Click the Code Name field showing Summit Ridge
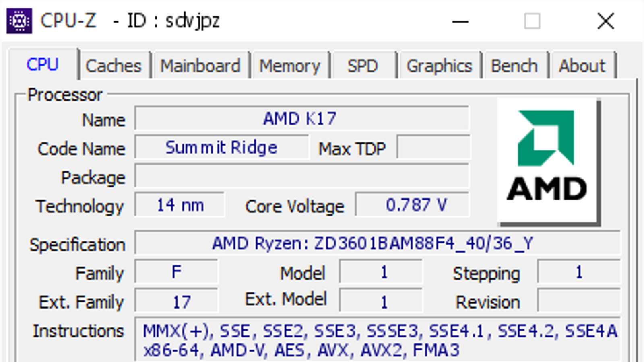The width and height of the screenshot is (644, 362). [x=221, y=148]
